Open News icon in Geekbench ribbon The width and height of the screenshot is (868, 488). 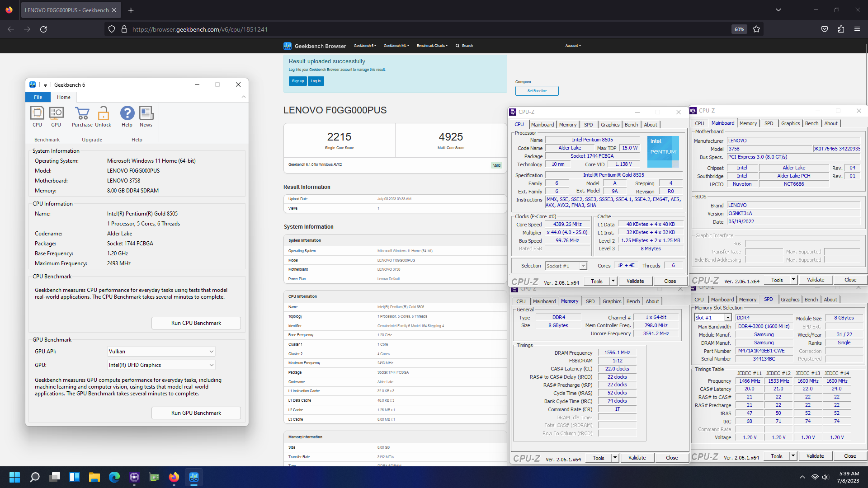pos(146,117)
